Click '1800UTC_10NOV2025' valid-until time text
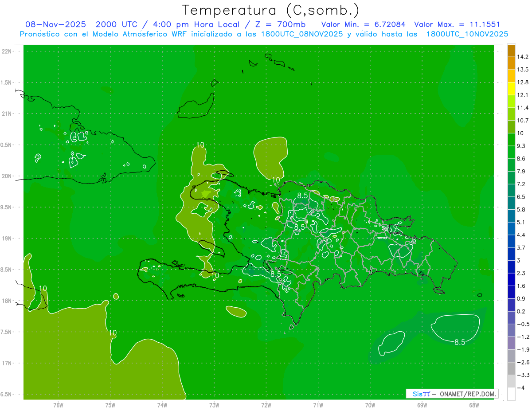Screen dimensions: 532x411 point(467,34)
